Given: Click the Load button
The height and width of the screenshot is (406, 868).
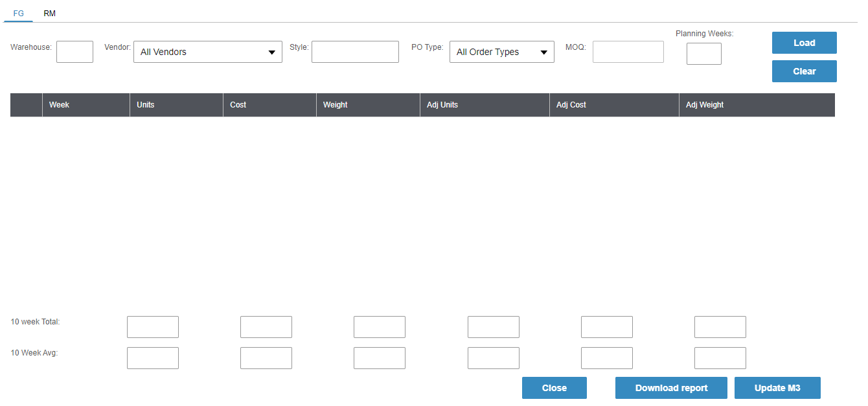Looking at the screenshot, I should coord(805,43).
